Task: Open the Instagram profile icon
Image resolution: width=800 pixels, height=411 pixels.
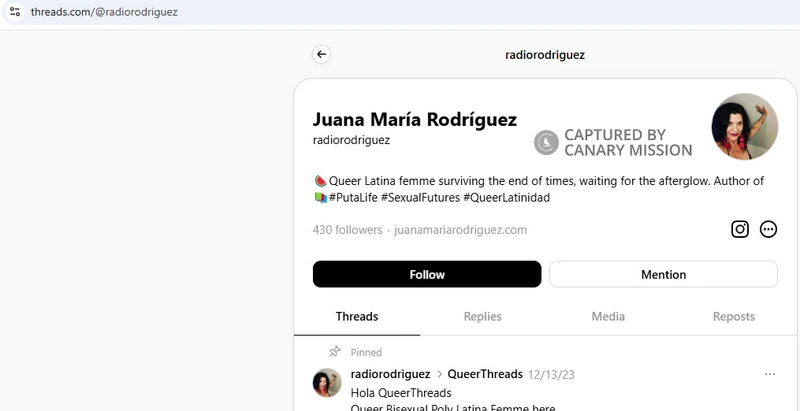Action: click(740, 229)
